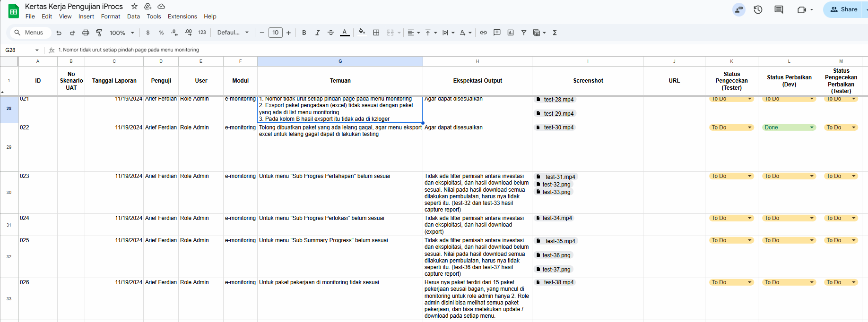Click the insert link icon
868x322 pixels.
click(x=483, y=33)
